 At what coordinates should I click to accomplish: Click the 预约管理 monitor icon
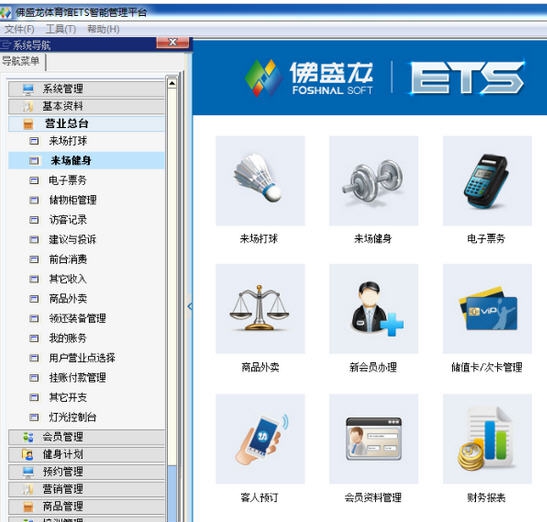click(x=28, y=472)
